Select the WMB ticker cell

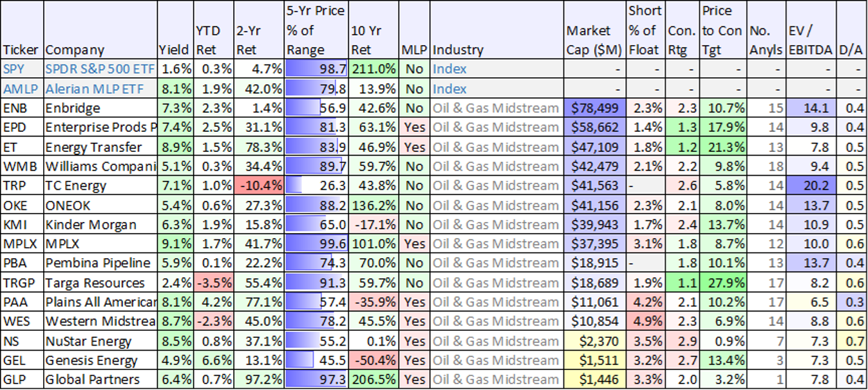click(23, 166)
